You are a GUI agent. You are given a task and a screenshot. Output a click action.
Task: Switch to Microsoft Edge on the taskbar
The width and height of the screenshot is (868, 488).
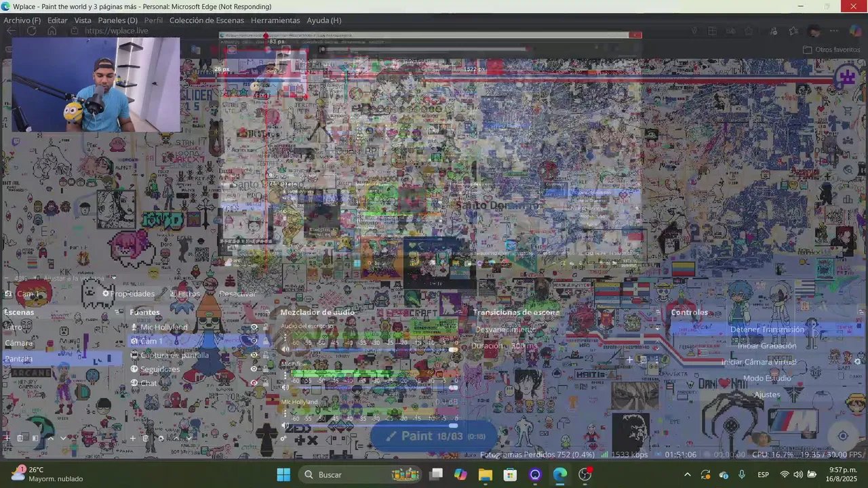click(560, 474)
